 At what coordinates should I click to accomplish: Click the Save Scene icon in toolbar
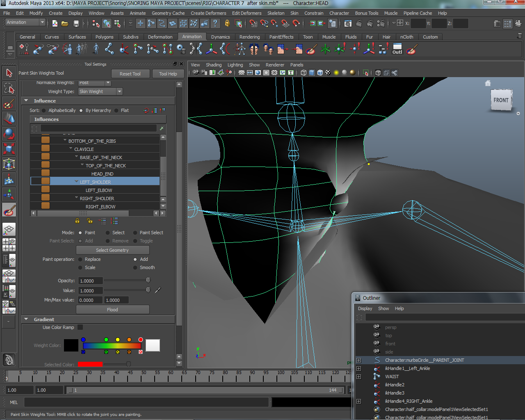click(76, 23)
